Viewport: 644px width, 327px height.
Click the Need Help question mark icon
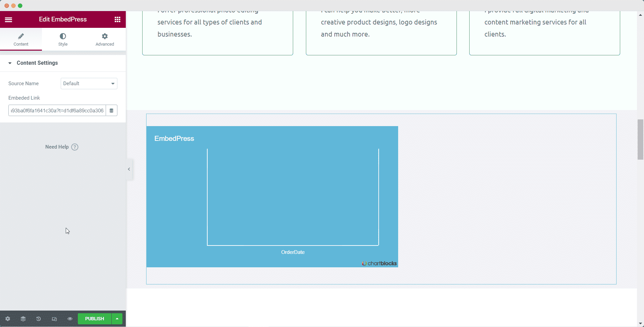click(x=75, y=147)
